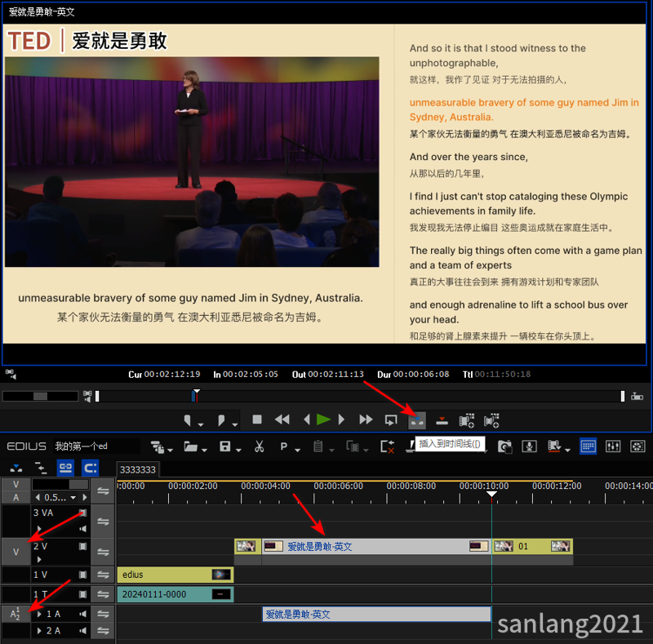Expand the open project dropdown arrow
Viewport: 653px width, 644px height.
(204, 451)
